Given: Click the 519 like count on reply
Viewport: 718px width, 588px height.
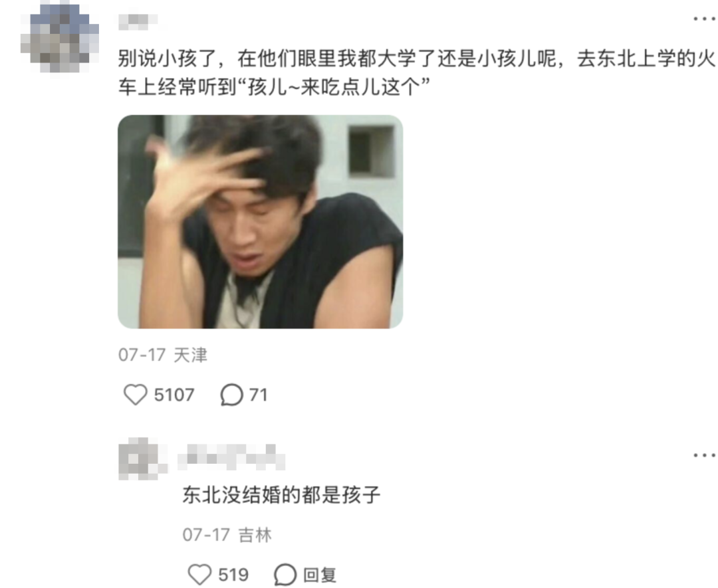Looking at the screenshot, I should tap(233, 575).
